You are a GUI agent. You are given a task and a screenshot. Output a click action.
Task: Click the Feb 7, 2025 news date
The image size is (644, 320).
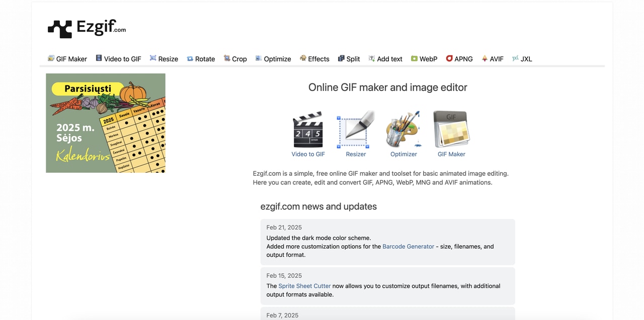[x=282, y=315]
